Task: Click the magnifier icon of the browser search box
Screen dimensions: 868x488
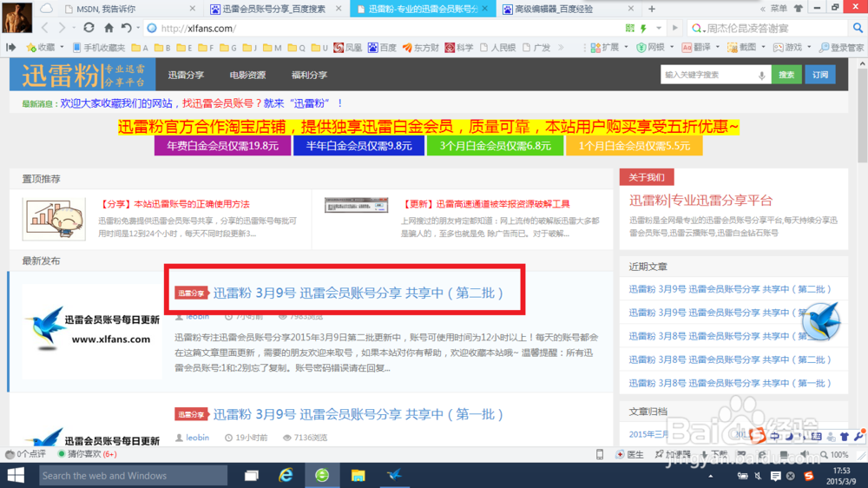Action: 858,28
